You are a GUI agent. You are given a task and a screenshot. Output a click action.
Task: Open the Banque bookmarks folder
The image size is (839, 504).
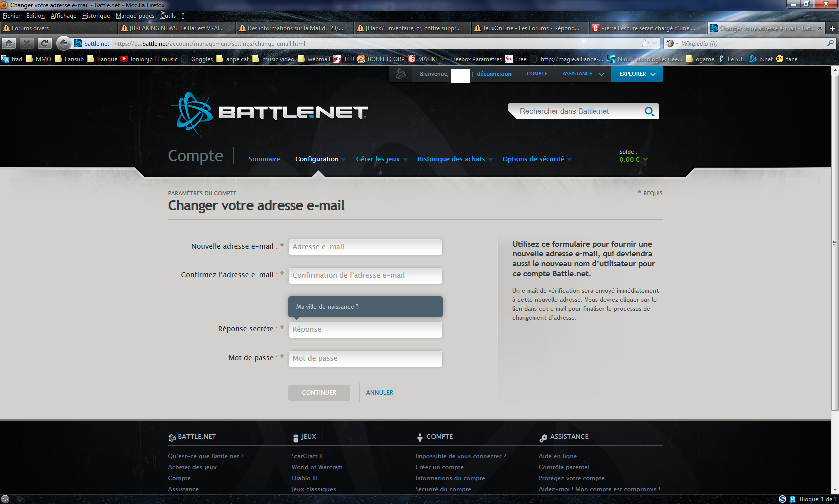click(102, 59)
